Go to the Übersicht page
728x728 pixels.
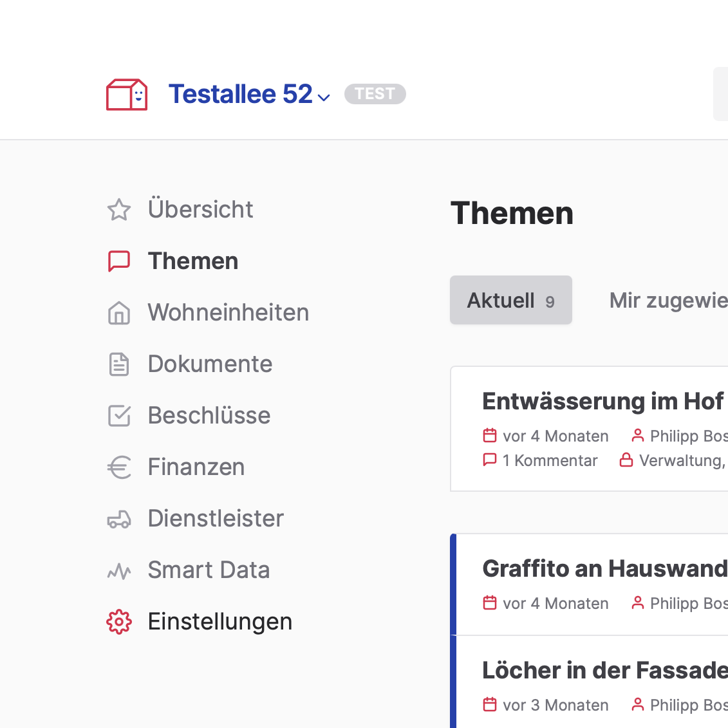click(x=200, y=210)
